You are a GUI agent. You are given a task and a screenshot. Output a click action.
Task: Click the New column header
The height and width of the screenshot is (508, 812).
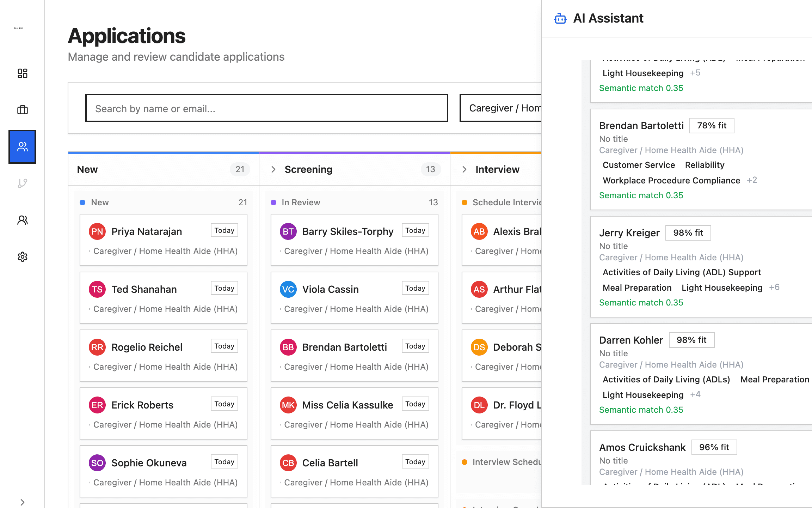click(x=163, y=169)
